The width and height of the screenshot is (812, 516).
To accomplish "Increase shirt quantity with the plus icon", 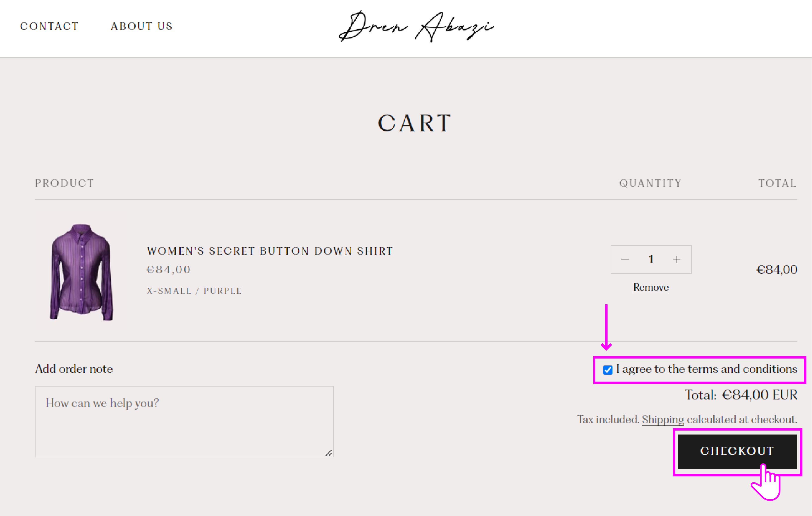I will pyautogui.click(x=676, y=259).
